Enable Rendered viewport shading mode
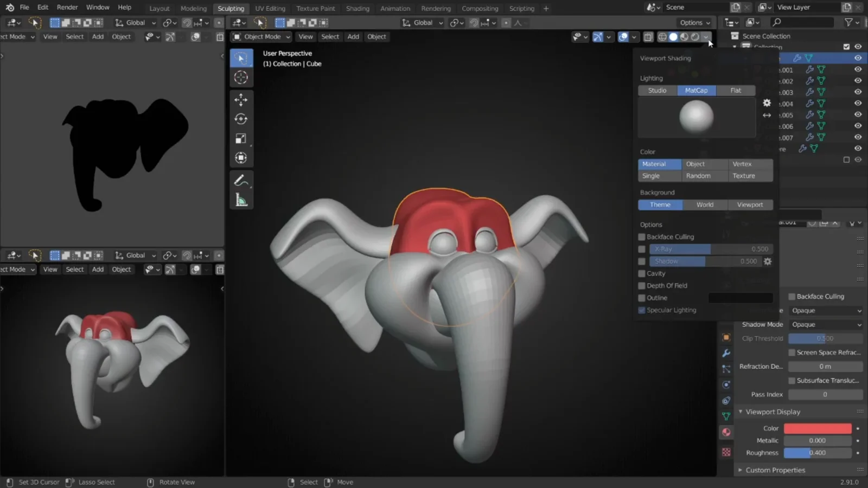This screenshot has height=488, width=868. click(696, 37)
